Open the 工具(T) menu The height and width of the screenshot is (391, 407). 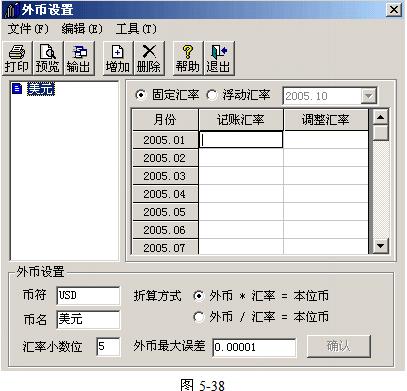pyautogui.click(x=136, y=29)
